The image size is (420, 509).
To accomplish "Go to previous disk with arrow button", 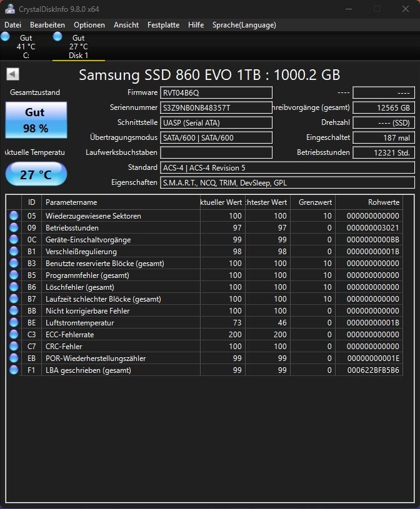I will [12, 74].
